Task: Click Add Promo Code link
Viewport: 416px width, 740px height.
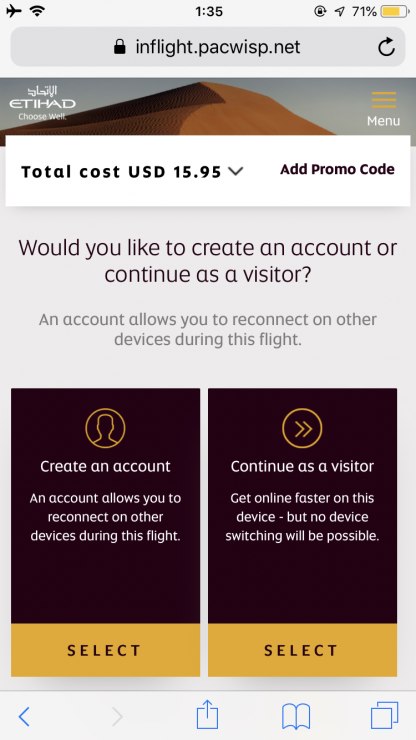Action: pos(337,169)
